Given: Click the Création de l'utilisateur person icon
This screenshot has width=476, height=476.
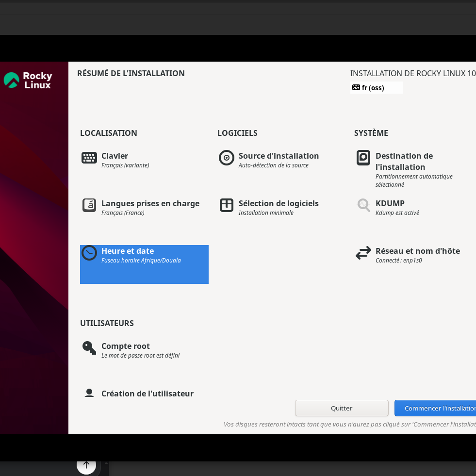Looking at the screenshot, I should tap(89, 393).
